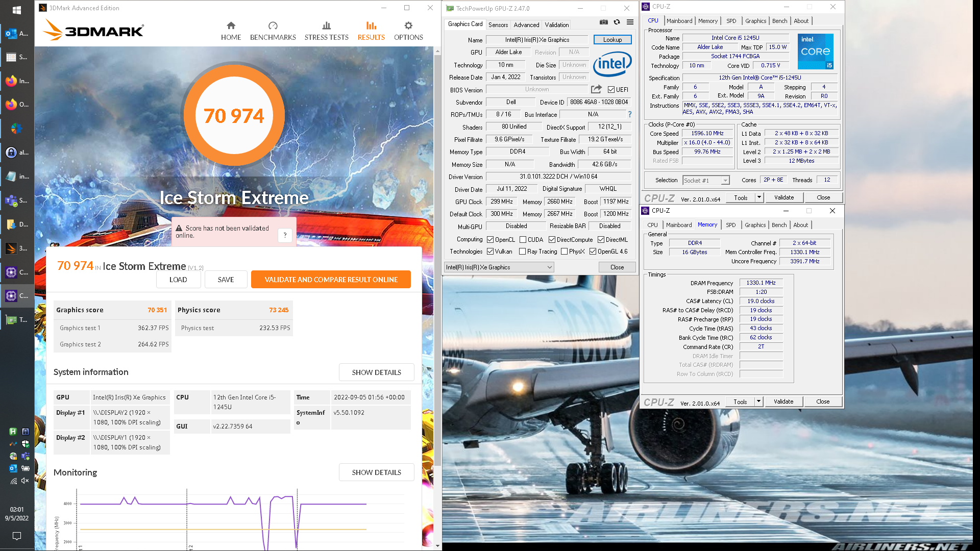Screen dimensions: 980x551
Task: Toggle CUDA checkbox in GPU-Z
Action: tap(523, 240)
